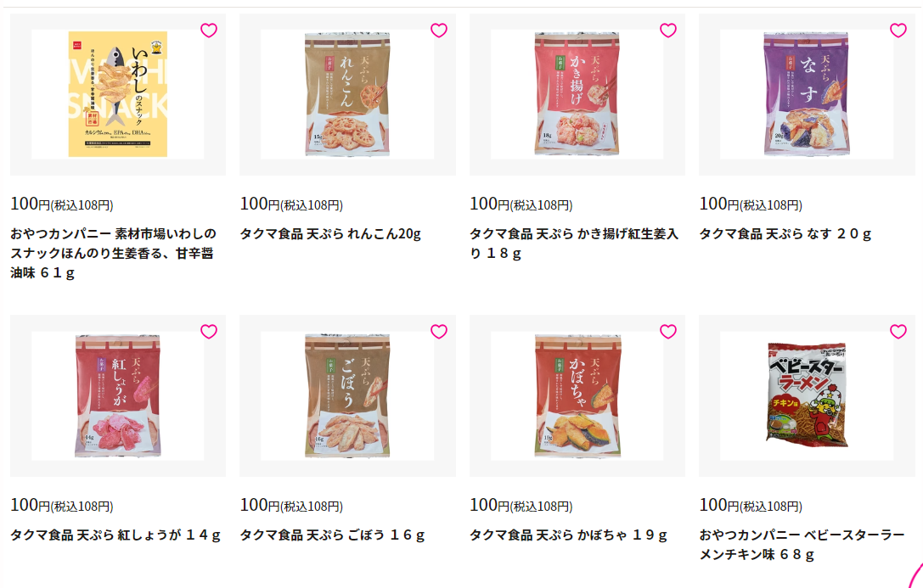
Task: Follow link タクマ食品 天ぷら かぼちゃ 19g
Action: [568, 535]
